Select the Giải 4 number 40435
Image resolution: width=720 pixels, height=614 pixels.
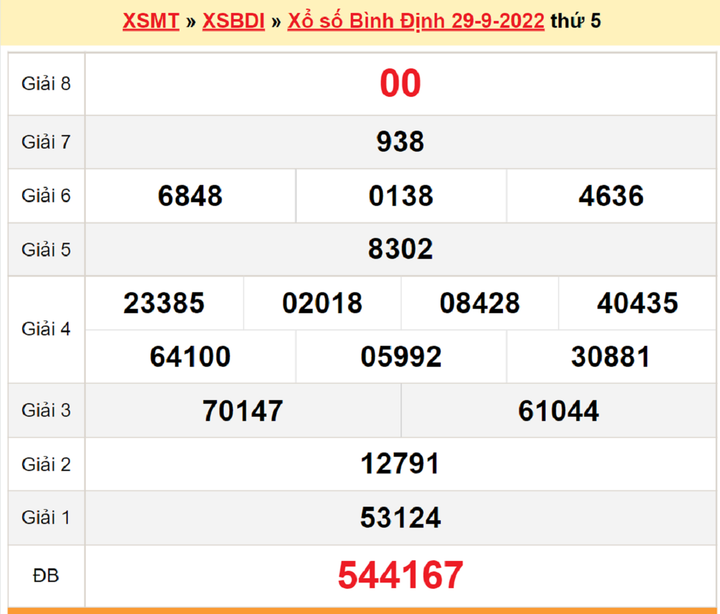[x=637, y=303]
